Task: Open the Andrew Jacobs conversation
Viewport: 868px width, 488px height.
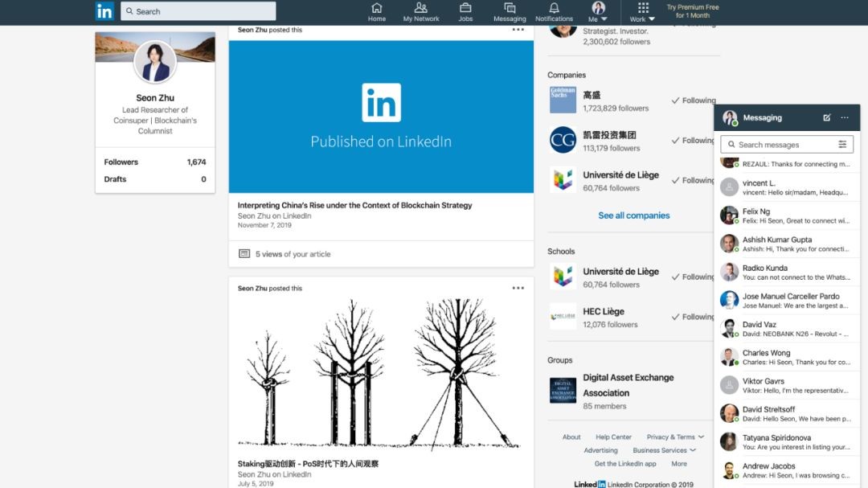Action: point(787,470)
